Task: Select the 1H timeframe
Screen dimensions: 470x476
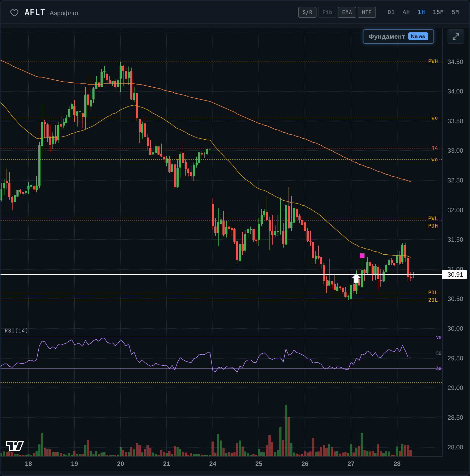Action: click(421, 12)
